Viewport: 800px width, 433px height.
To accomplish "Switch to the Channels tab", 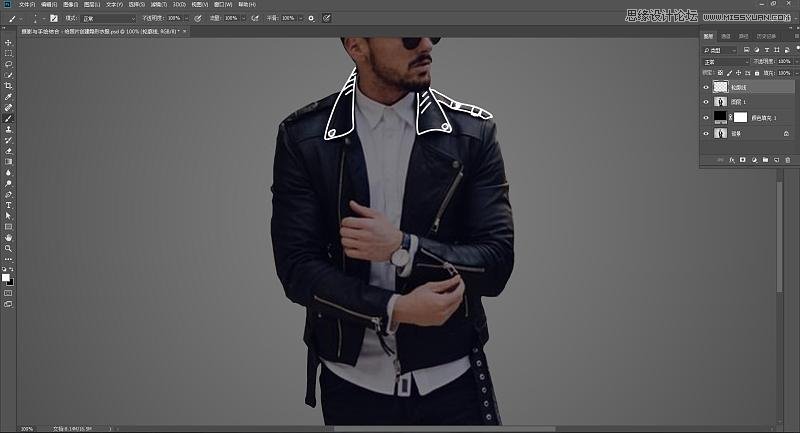I will click(726, 36).
